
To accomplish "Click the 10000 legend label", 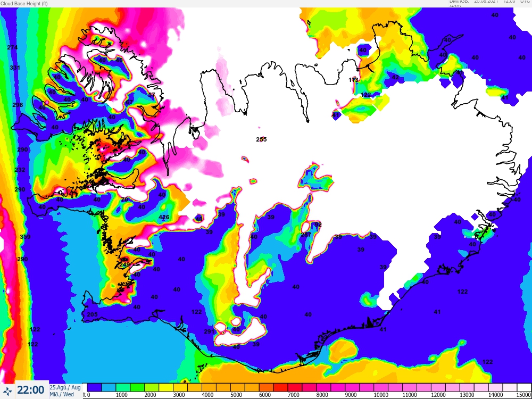I will pyautogui.click(x=381, y=395).
